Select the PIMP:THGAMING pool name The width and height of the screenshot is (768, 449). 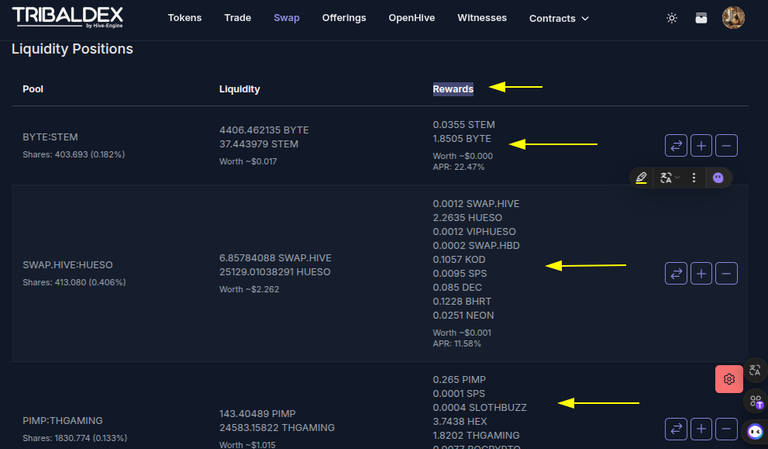[63, 421]
